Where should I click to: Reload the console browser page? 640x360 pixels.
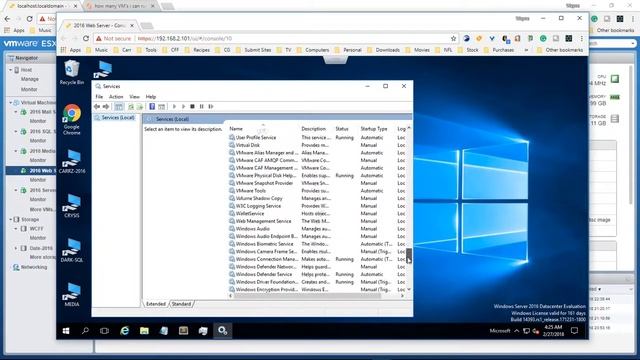click(x=86, y=38)
